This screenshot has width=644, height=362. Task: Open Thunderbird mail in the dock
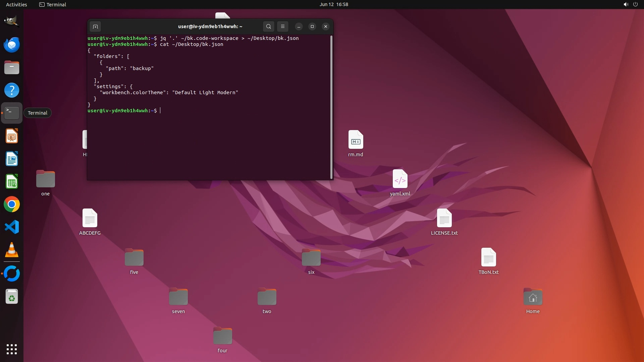click(12, 45)
